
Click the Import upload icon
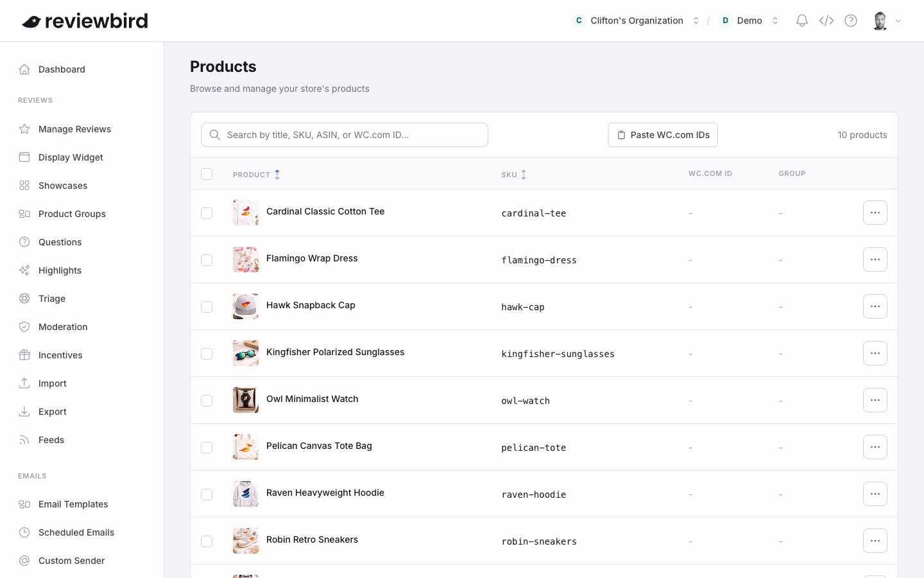click(24, 383)
